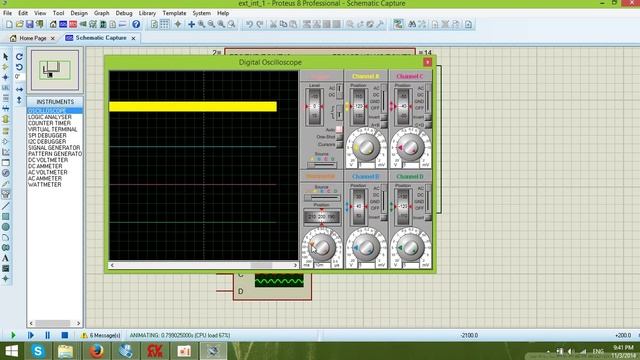Click the Save Project disk icon
Viewport: 640px width, 360px height.
(x=29, y=24)
